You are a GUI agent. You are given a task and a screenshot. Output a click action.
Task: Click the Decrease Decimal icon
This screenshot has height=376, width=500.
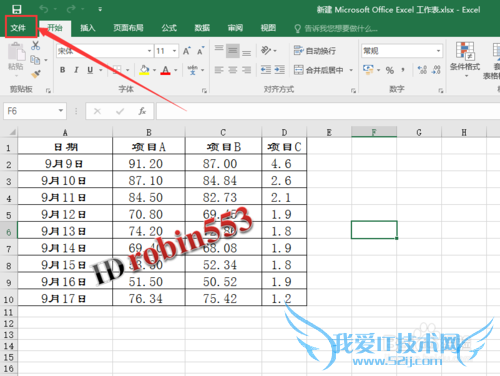(436, 70)
